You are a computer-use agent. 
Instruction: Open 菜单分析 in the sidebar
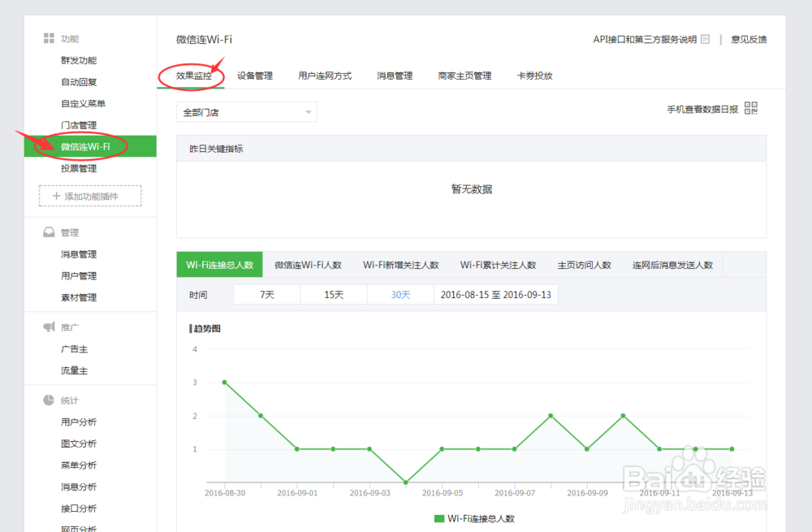pyautogui.click(x=79, y=465)
